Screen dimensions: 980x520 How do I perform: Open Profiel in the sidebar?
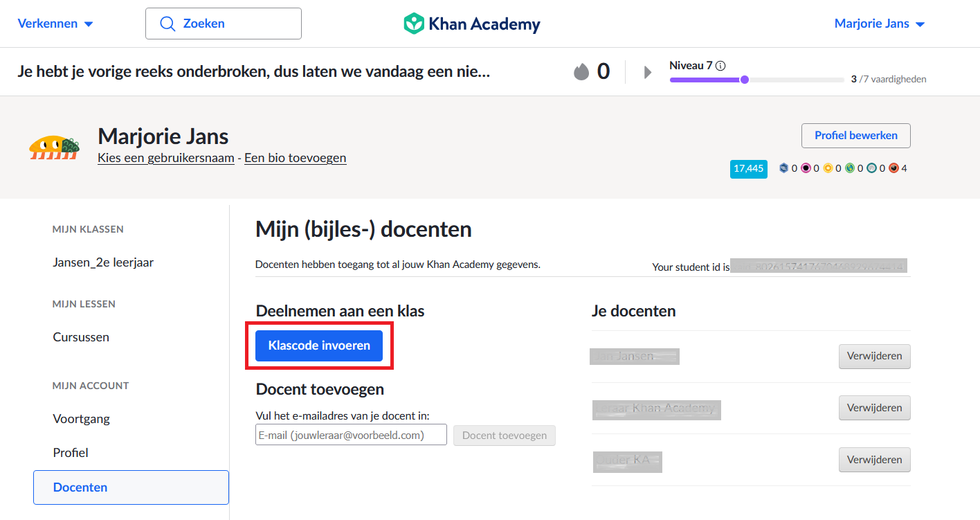coord(71,453)
